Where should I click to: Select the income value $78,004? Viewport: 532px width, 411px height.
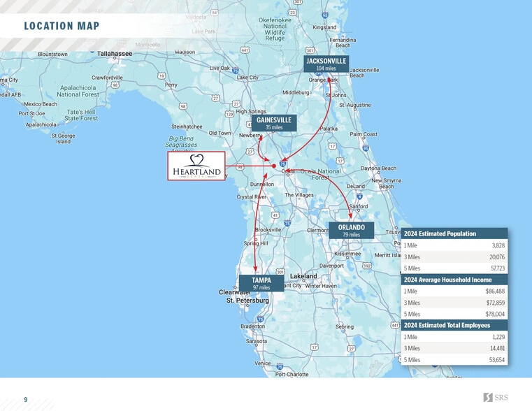495,314
